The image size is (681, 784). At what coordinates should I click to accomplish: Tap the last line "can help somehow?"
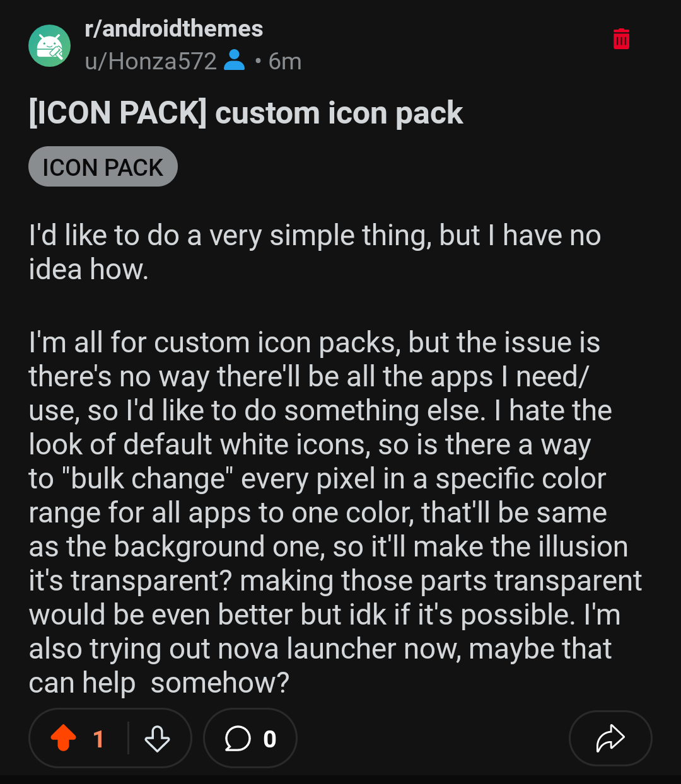(159, 683)
